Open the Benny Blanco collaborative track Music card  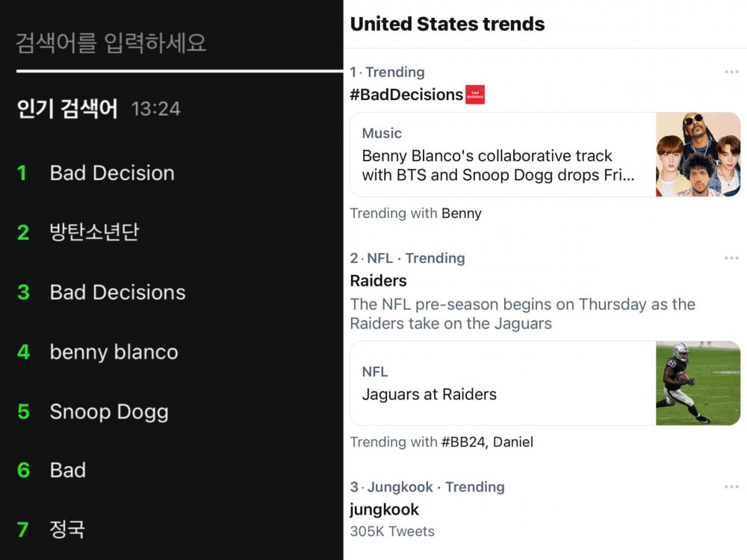pos(545,155)
